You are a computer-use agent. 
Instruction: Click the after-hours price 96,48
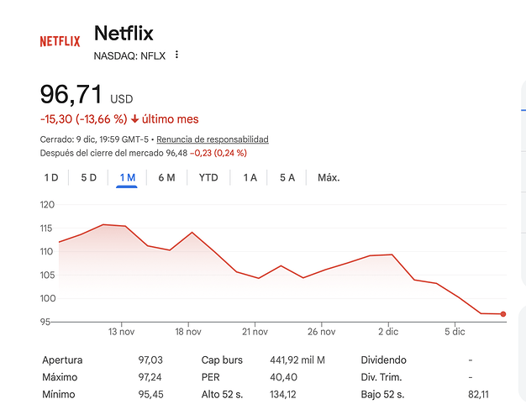point(176,153)
